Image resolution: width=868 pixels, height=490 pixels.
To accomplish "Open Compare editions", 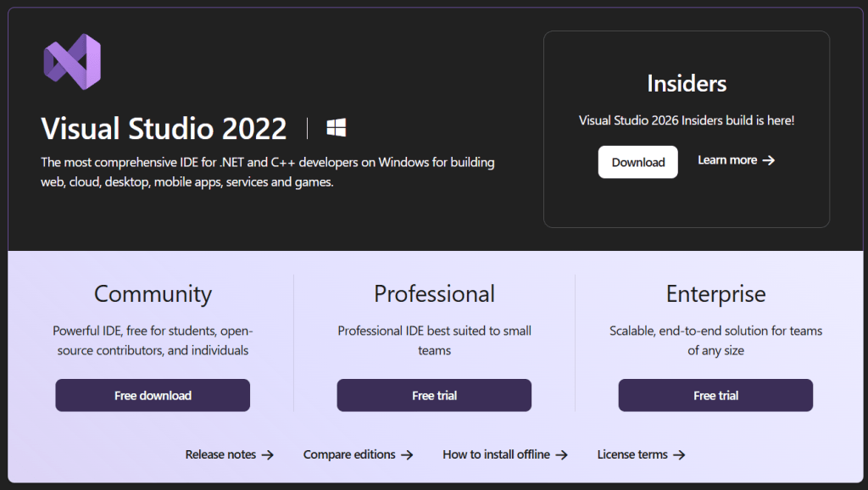I will 348,454.
